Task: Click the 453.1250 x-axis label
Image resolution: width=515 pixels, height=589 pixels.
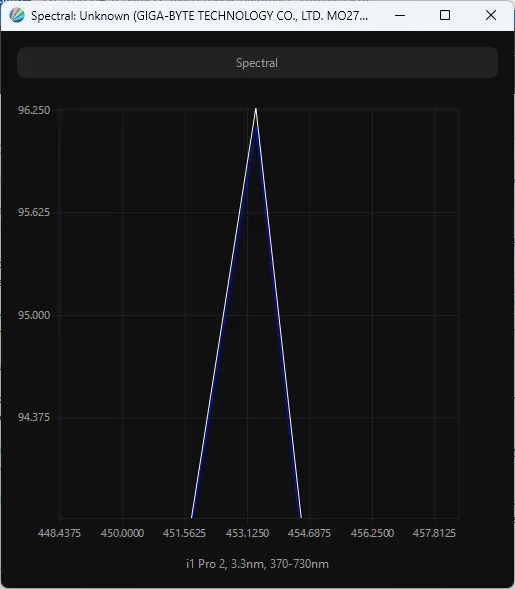Action: point(247,533)
